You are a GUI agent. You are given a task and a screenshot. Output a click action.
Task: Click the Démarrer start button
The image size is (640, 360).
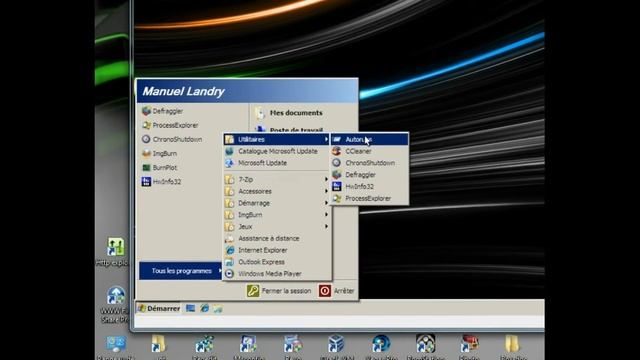[x=159, y=309]
